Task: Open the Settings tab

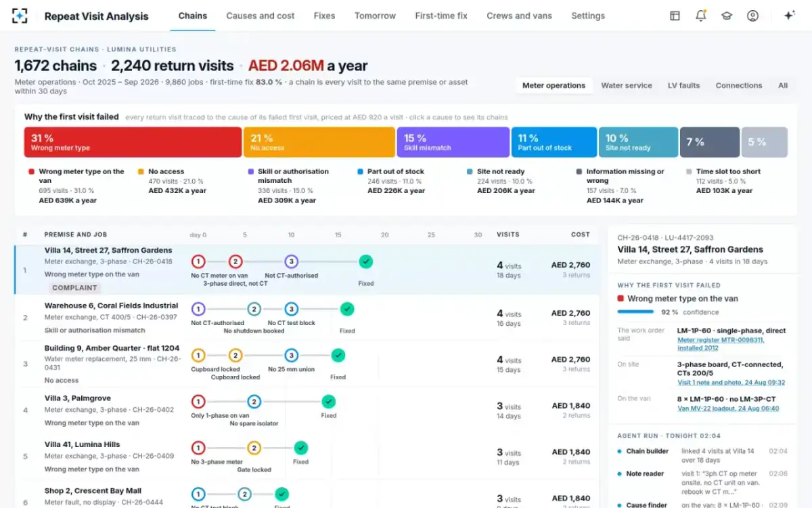Action: [588, 16]
